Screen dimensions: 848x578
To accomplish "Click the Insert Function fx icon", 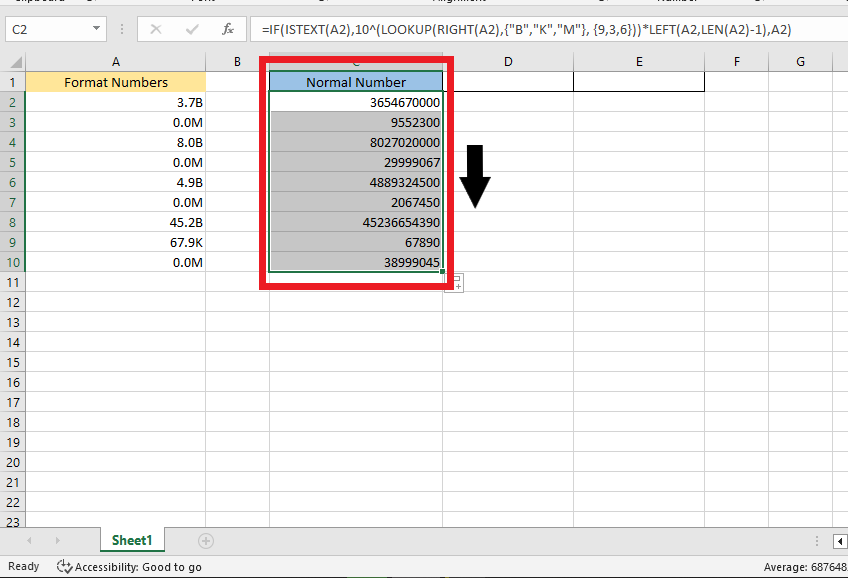I will pyautogui.click(x=228, y=29).
